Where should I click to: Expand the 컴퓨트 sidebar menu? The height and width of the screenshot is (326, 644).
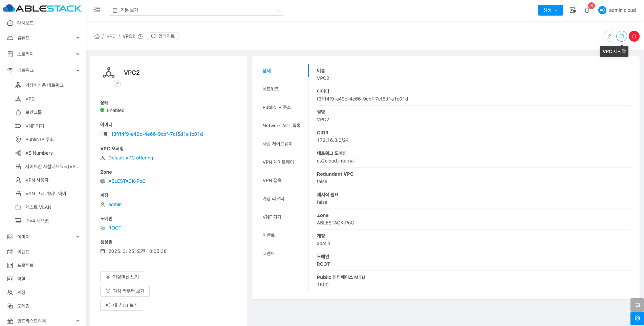pos(43,38)
